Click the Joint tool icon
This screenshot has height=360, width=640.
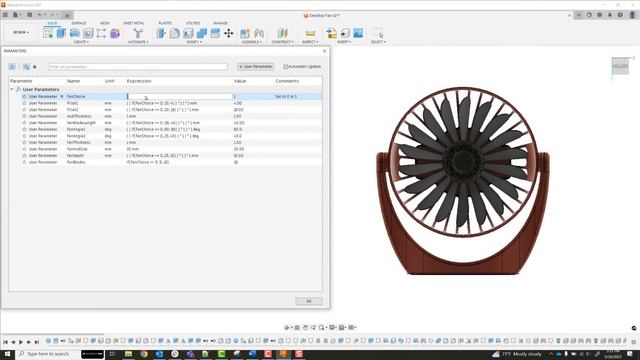[259, 33]
